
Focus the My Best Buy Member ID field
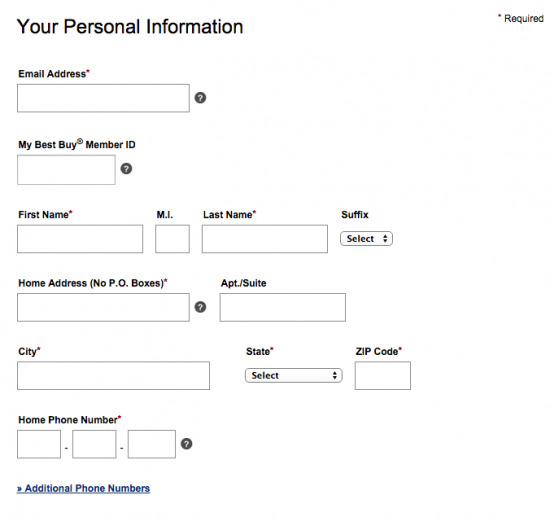66,170
